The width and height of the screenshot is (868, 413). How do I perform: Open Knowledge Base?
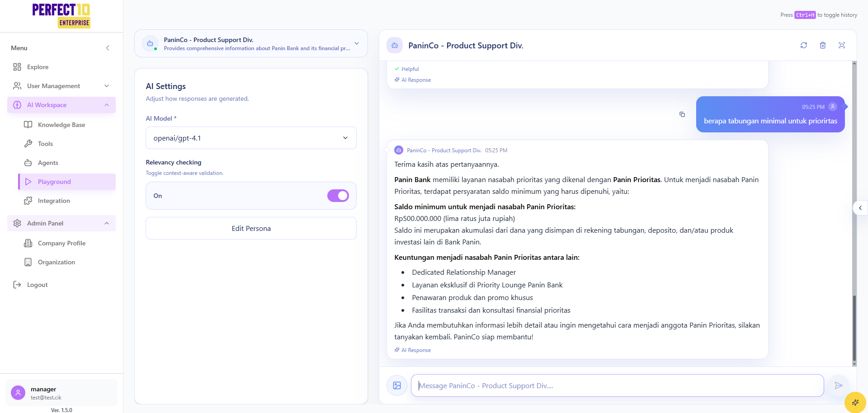click(67, 125)
